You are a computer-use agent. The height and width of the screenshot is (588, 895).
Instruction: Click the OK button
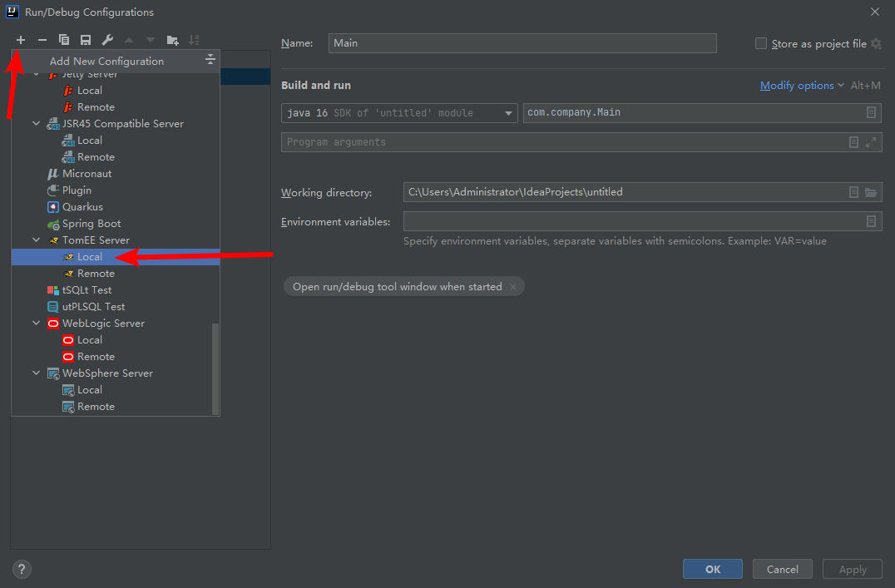click(712, 569)
